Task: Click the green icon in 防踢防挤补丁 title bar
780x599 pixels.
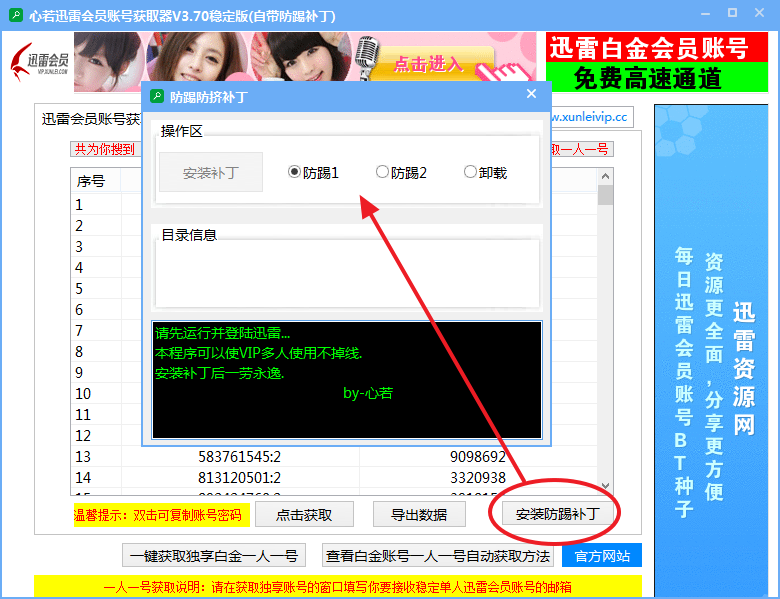Action: [x=157, y=96]
